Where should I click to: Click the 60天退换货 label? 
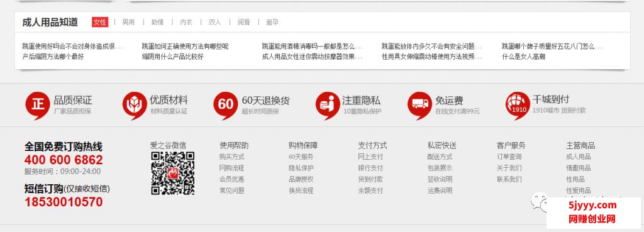pyautogui.click(x=265, y=100)
